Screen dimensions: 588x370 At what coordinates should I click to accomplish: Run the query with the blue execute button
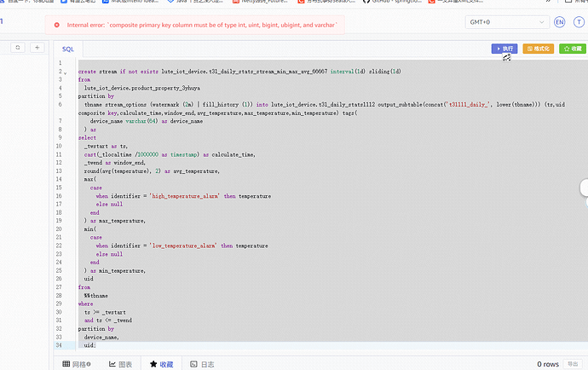[504, 49]
